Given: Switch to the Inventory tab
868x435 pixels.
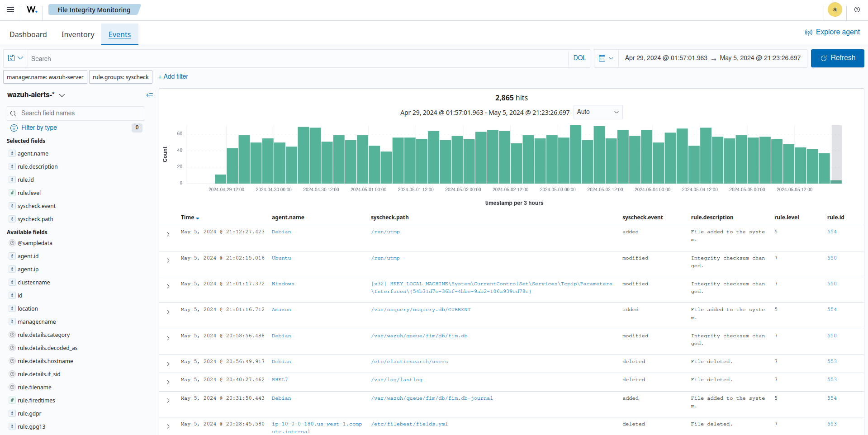Looking at the screenshot, I should pos(77,34).
